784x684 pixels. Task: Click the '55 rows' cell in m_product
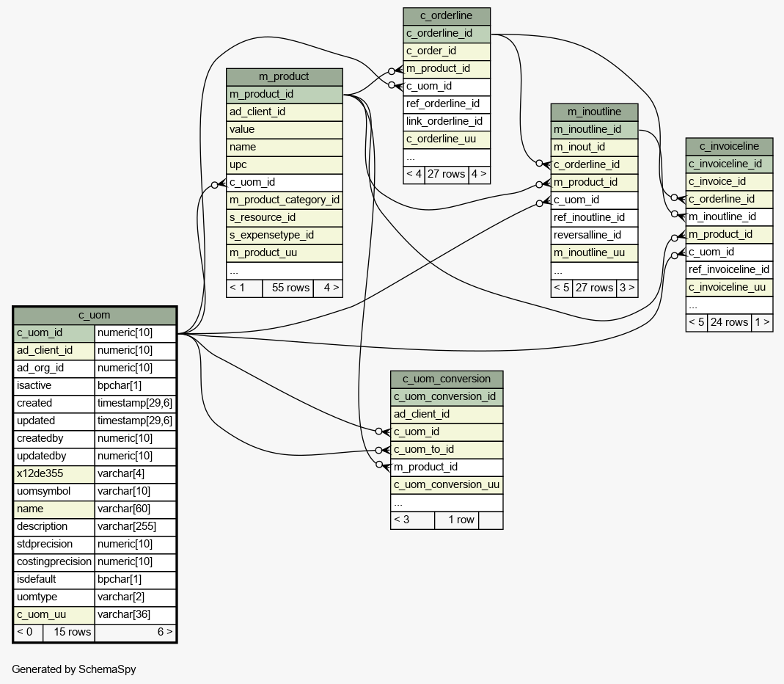(287, 288)
